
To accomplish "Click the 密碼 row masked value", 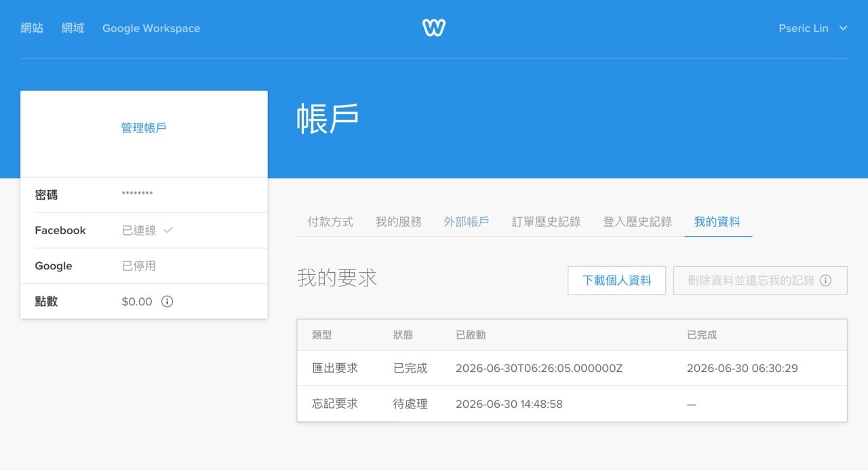I will click(x=137, y=195).
